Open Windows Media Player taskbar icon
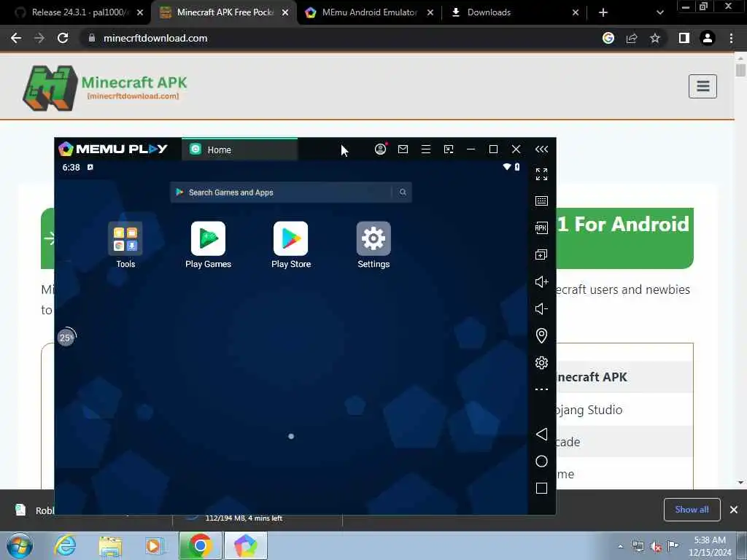The width and height of the screenshot is (747, 560). 155,545
